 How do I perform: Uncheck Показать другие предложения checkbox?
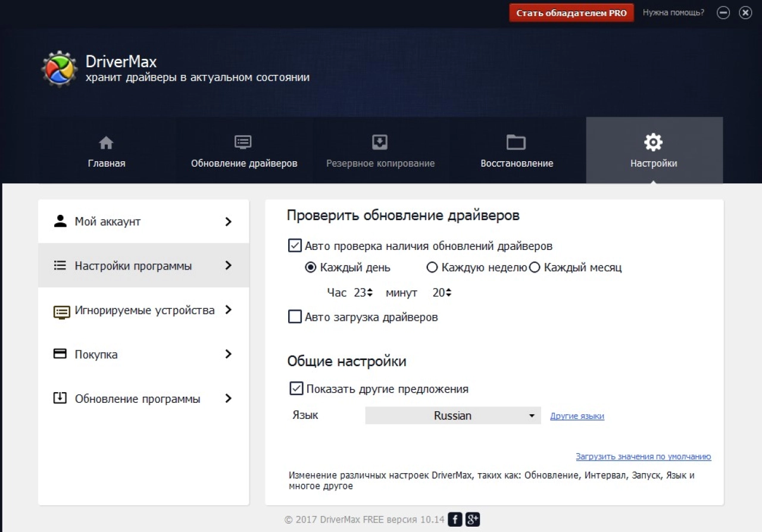click(296, 389)
